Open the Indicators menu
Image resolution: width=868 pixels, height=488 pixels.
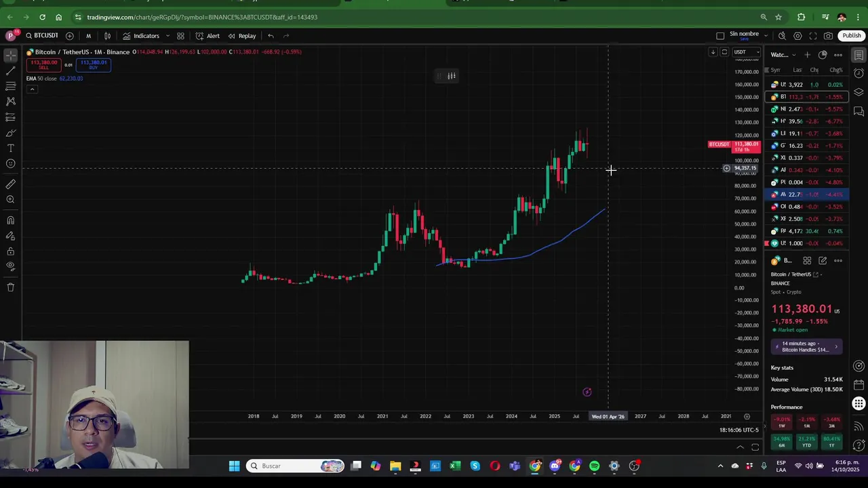[141, 36]
